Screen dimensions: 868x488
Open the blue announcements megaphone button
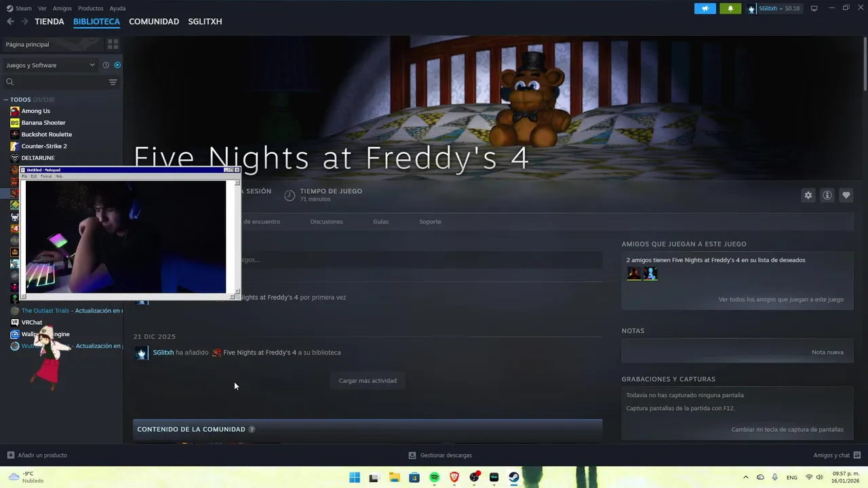(x=705, y=8)
